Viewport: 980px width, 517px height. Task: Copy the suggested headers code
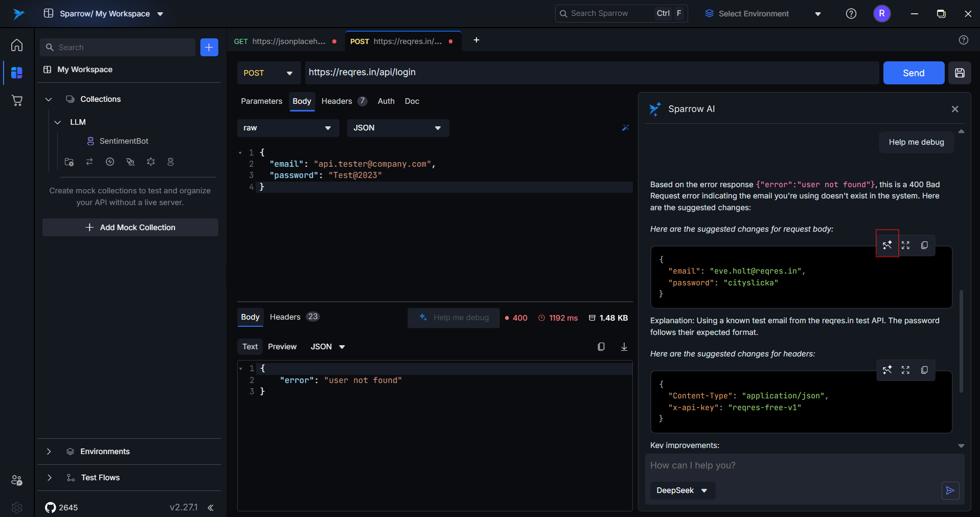pyautogui.click(x=924, y=370)
